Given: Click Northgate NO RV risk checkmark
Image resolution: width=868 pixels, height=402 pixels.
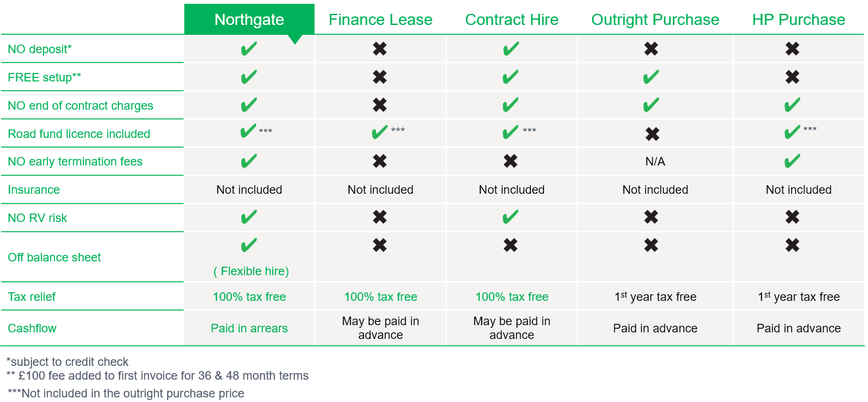Looking at the screenshot, I should tap(248, 217).
